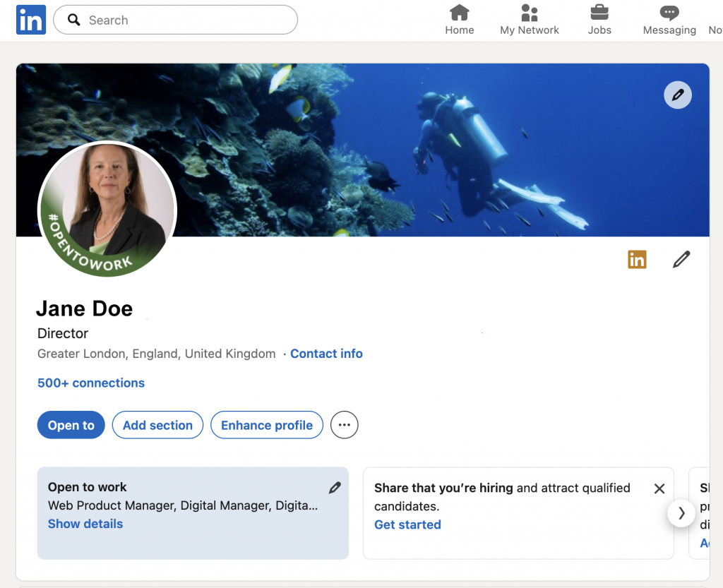Open the Contact info link
Viewport: 723px width, 588px height.
tap(326, 354)
